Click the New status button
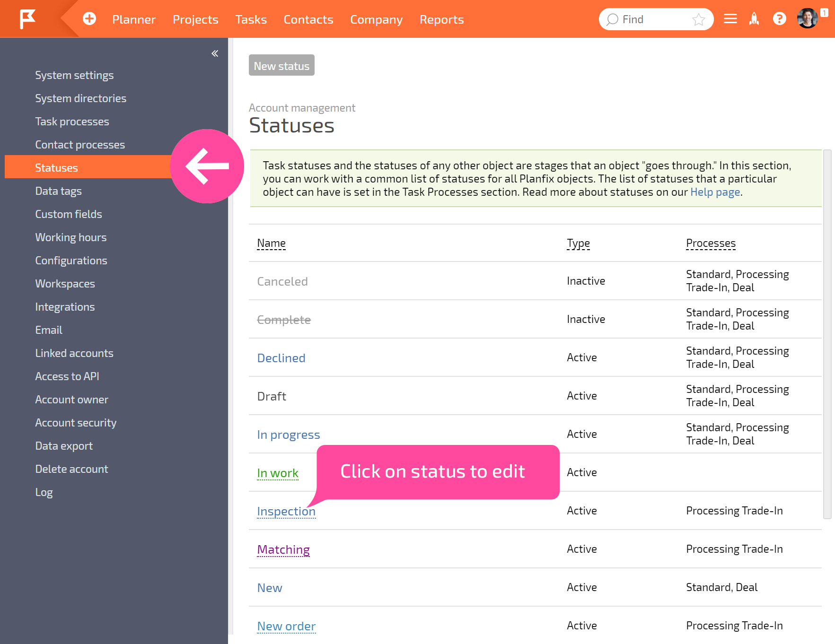The height and width of the screenshot is (644, 835). coord(281,65)
